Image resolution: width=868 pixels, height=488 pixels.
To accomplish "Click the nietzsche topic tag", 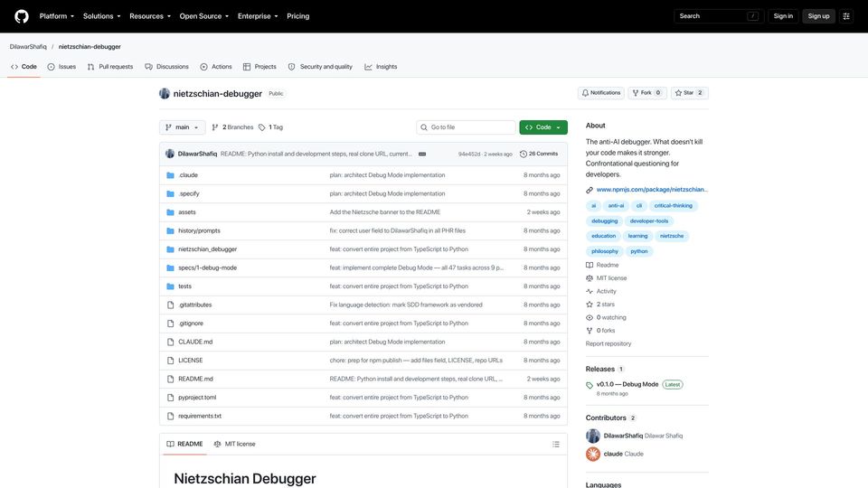I will [x=672, y=236].
